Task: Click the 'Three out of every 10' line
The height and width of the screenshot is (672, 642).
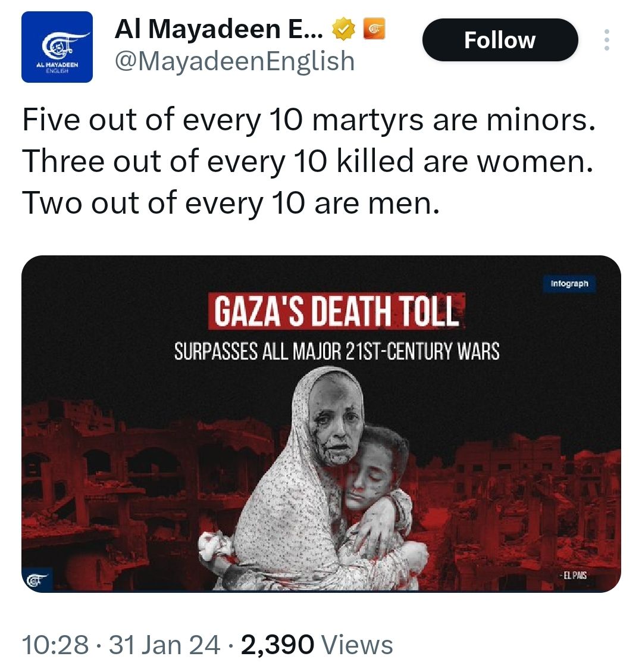Action: [308, 162]
